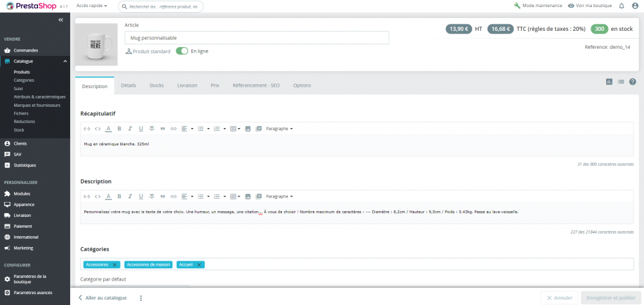Open table dropdown in Description toolbar
The height and width of the screenshot is (305, 644).
[x=235, y=196]
